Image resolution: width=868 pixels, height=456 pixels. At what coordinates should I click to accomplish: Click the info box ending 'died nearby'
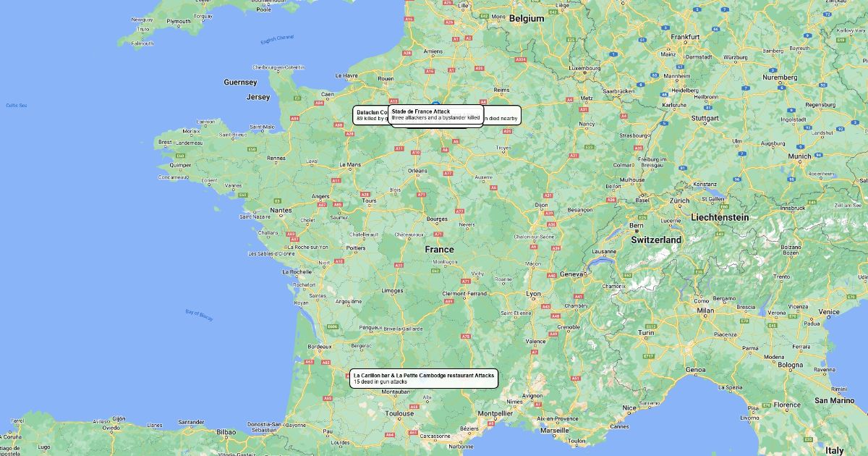coord(502,116)
